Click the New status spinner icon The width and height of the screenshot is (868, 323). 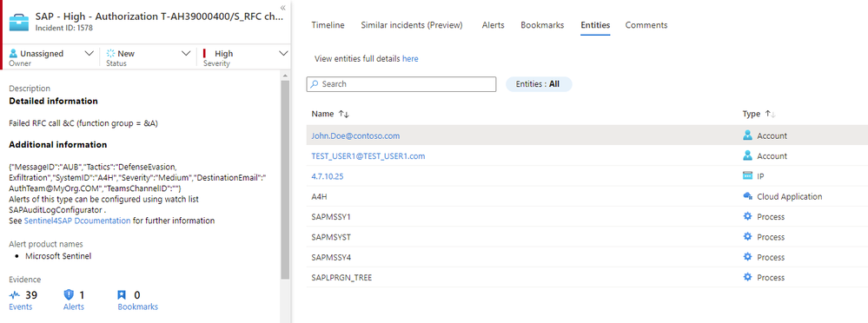(x=110, y=54)
